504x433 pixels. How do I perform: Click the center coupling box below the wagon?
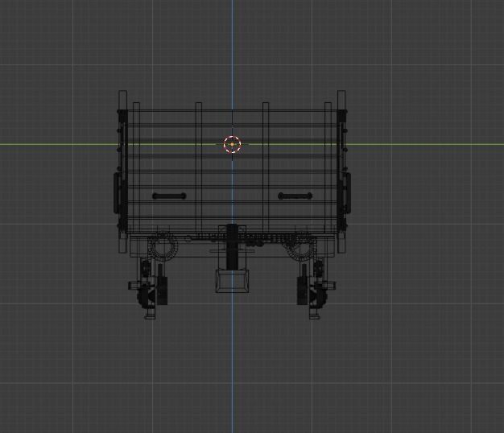(232, 281)
